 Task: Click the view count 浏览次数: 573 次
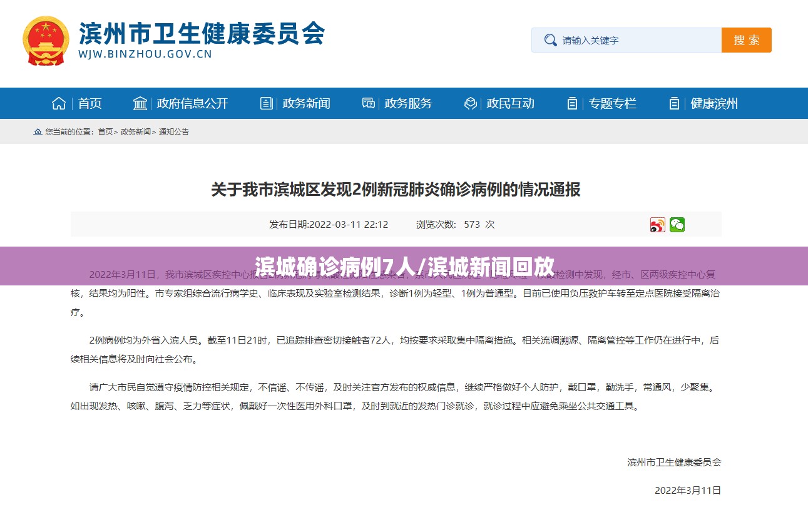[x=456, y=225]
